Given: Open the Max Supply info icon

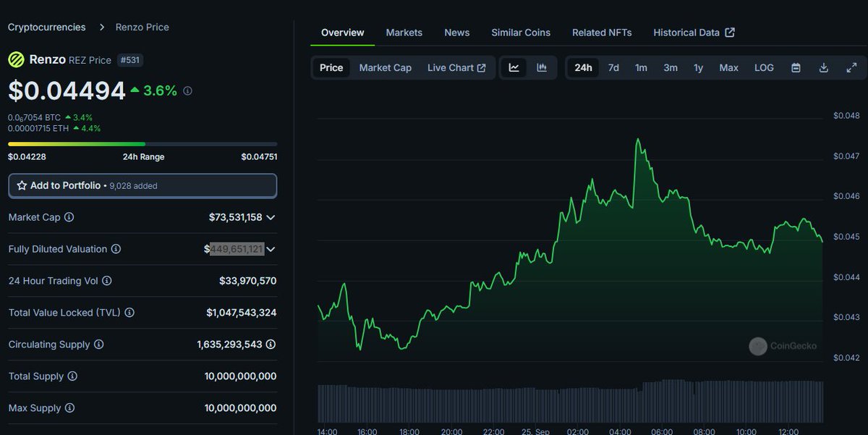Looking at the screenshot, I should (x=70, y=408).
